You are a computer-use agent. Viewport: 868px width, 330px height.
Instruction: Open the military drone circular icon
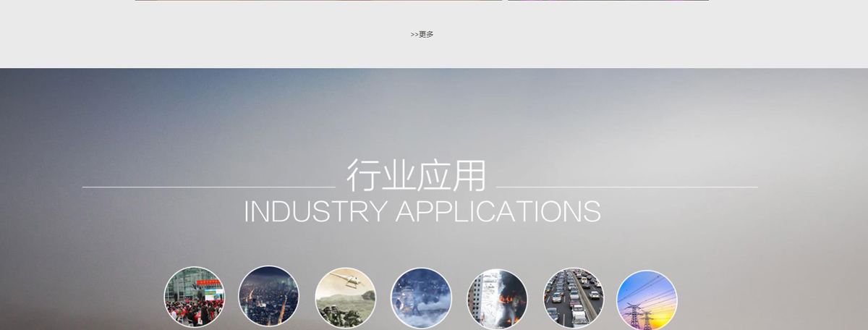346,298
